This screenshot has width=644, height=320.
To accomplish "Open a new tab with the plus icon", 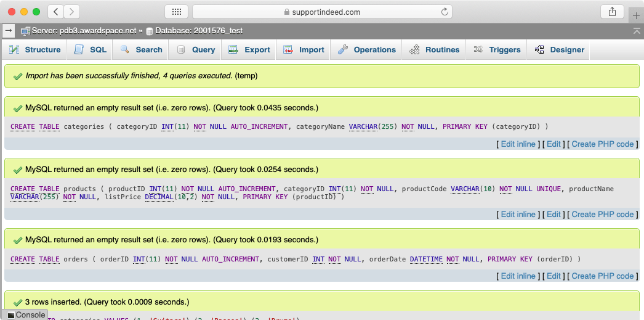I will click(x=636, y=15).
